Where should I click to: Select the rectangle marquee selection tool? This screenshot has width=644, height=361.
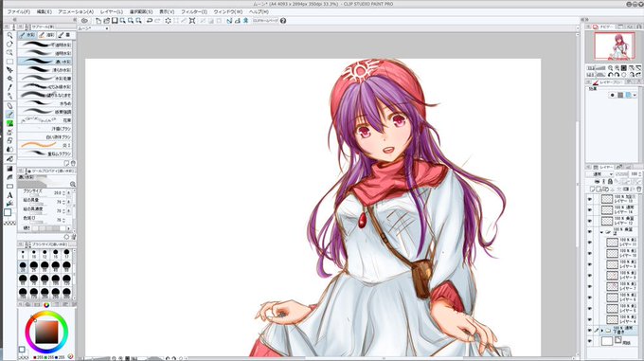(9, 62)
